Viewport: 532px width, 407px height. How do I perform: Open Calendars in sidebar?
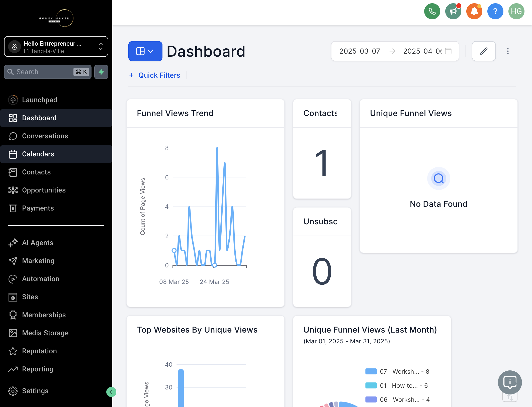[56, 154]
